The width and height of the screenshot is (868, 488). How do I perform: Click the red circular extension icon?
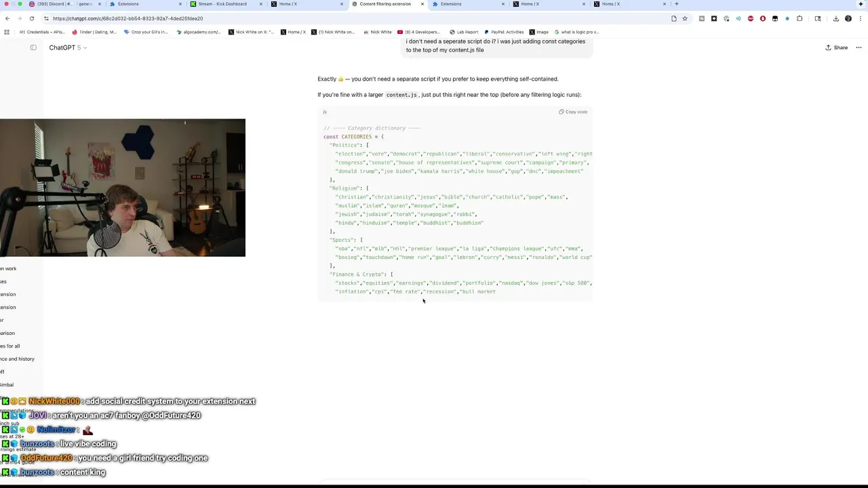coord(751,18)
